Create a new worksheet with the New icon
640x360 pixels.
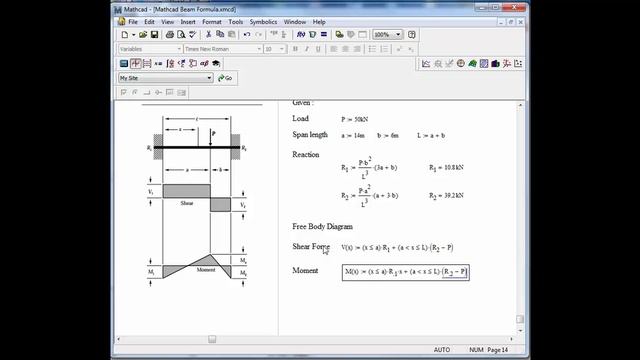click(124, 35)
